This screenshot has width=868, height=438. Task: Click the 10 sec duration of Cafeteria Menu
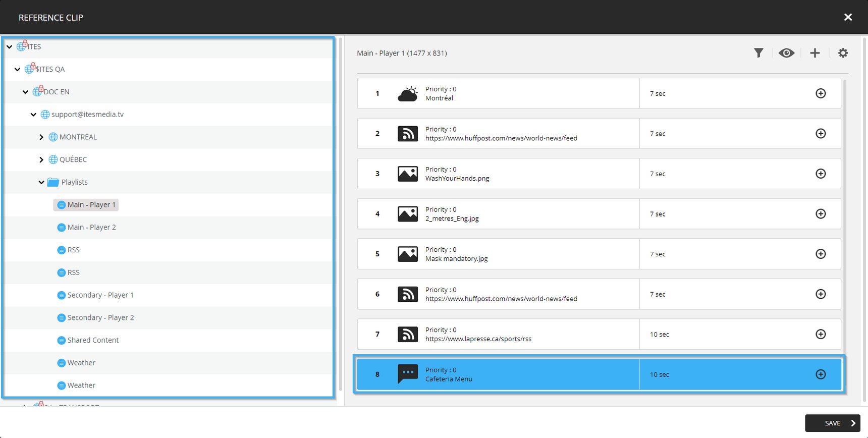click(659, 374)
